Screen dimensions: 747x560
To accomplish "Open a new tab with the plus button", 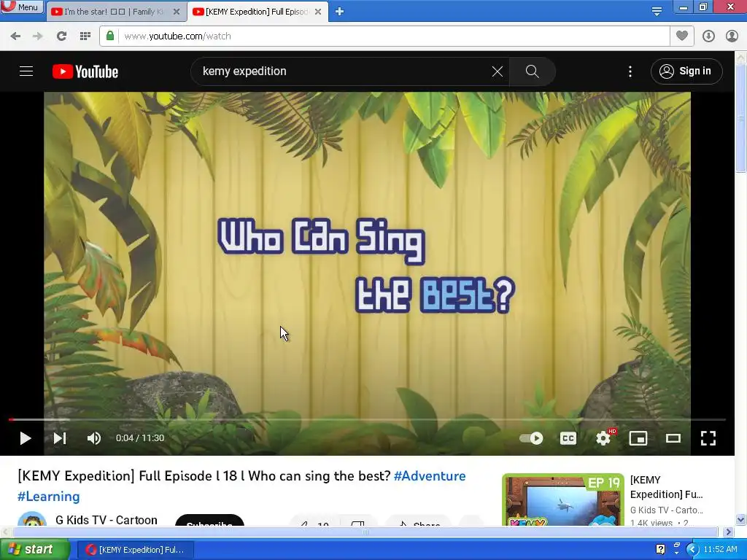I will [339, 12].
